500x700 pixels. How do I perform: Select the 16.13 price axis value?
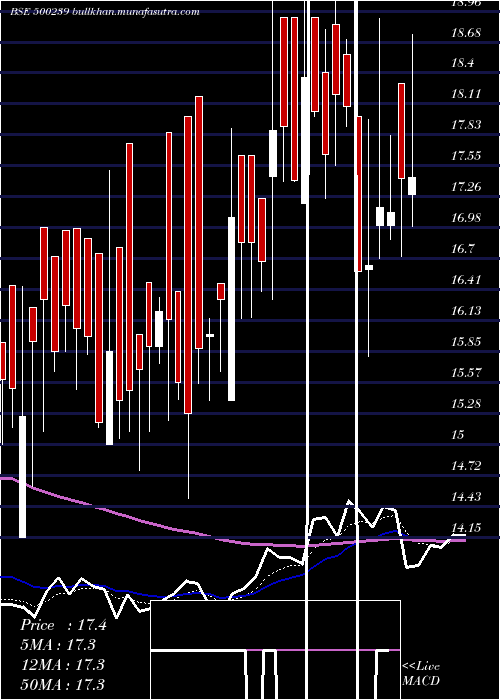(x=466, y=311)
